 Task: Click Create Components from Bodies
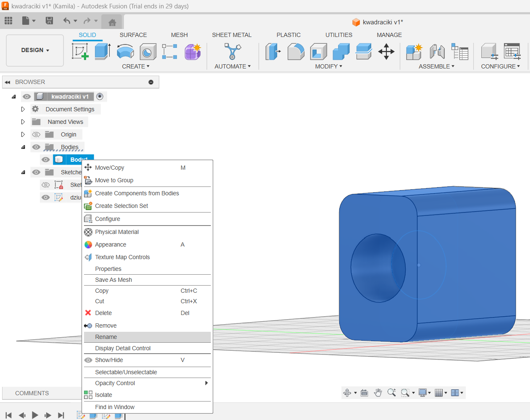click(147, 193)
